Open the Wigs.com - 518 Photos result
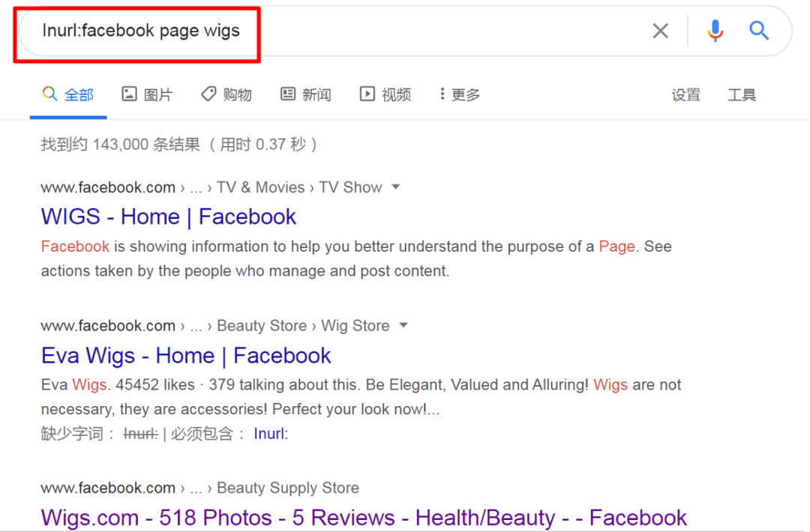The height and width of the screenshot is (532, 810). 363,517
